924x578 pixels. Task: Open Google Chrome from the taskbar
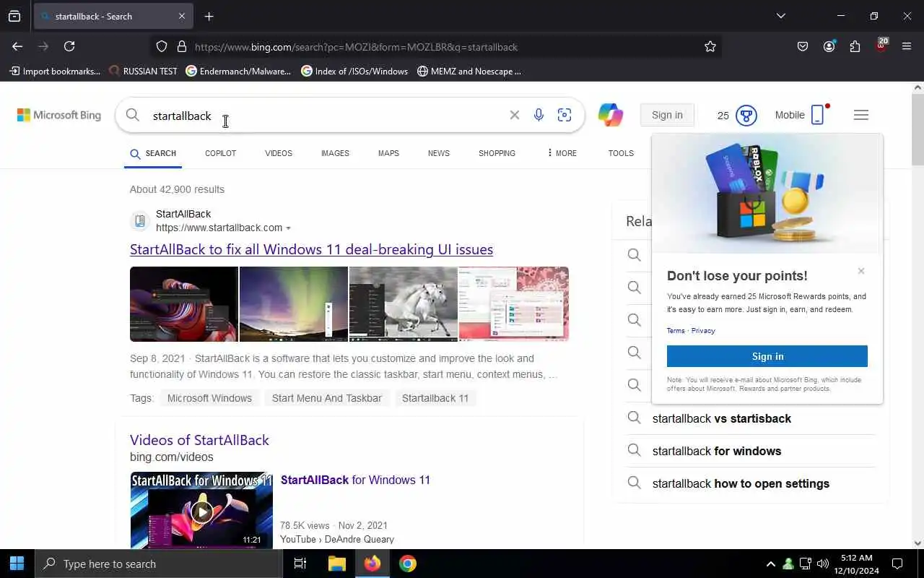click(x=408, y=564)
